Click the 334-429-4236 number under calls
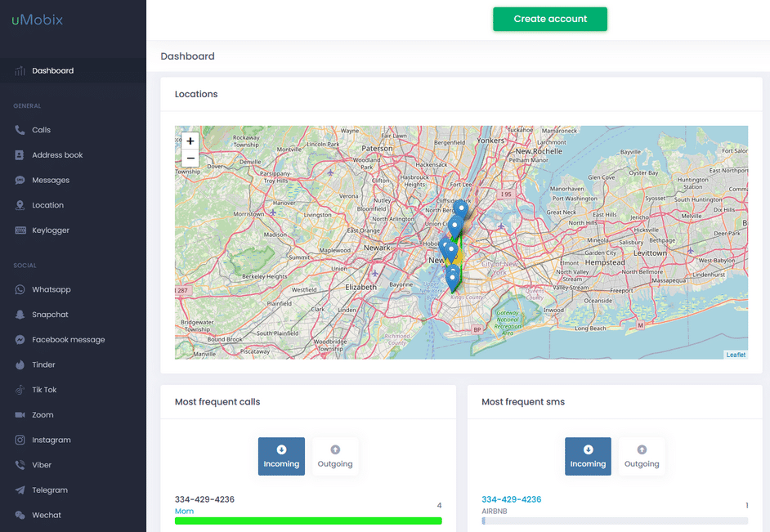Image resolution: width=770 pixels, height=532 pixels. pyautogui.click(x=204, y=499)
